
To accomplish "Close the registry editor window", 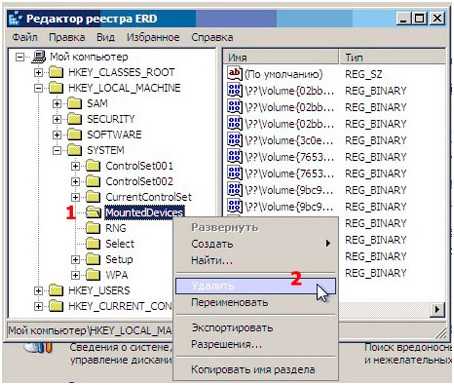I will pyautogui.click(x=437, y=18).
